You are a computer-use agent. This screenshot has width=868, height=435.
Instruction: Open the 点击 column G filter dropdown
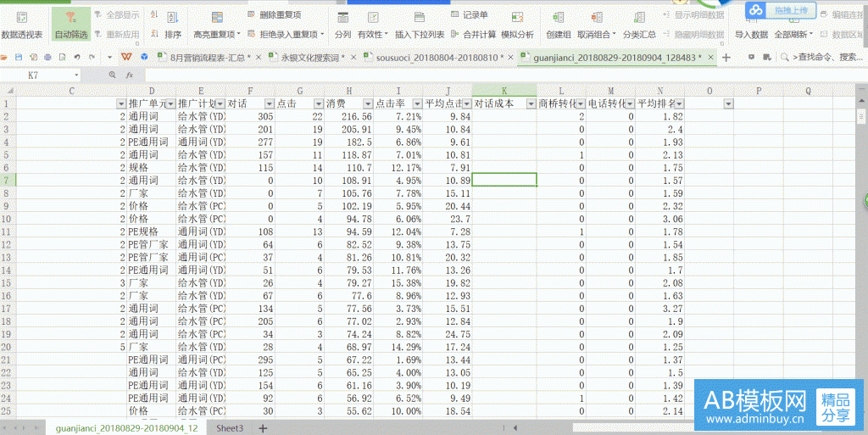(319, 103)
